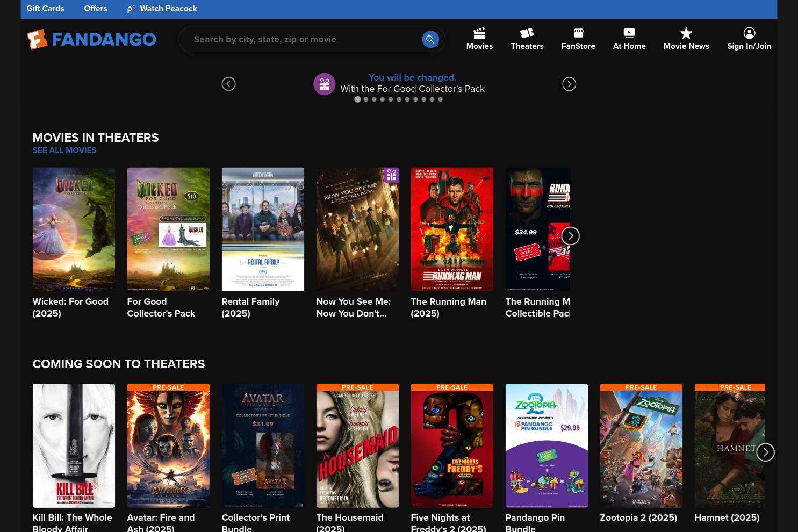The width and height of the screenshot is (798, 532).
Task: Click the Sign In/Join profile icon
Action: (749, 33)
